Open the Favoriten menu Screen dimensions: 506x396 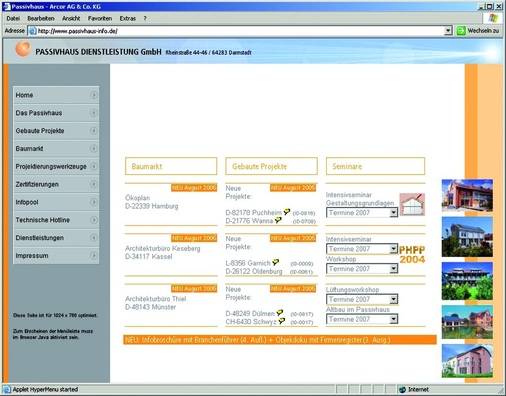[100, 19]
